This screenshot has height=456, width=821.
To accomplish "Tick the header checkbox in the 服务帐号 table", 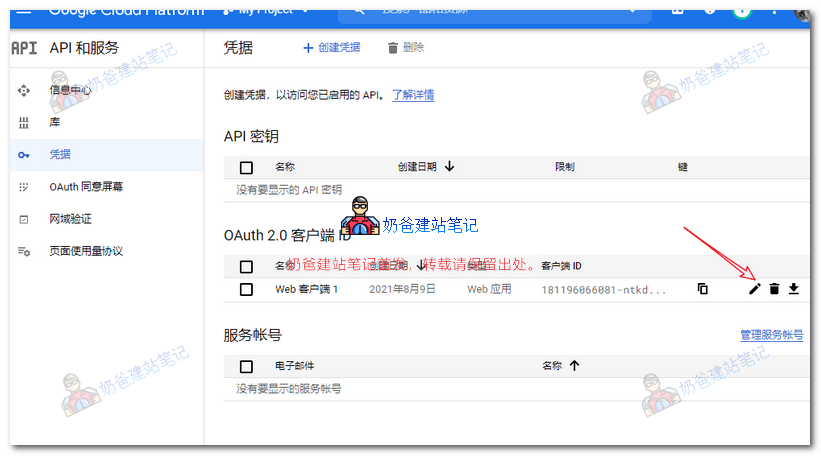I will 246,366.
